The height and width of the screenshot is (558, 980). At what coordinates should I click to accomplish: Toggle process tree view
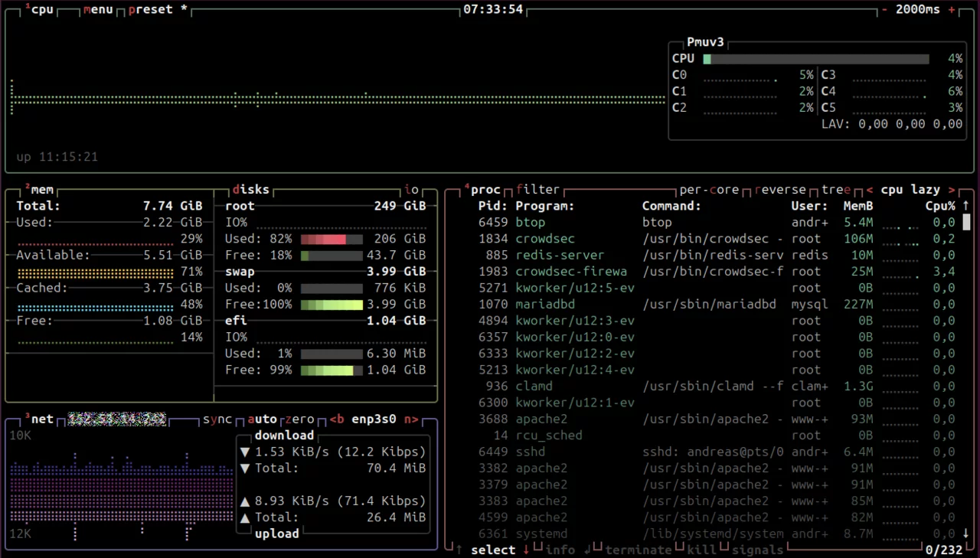[x=837, y=190]
